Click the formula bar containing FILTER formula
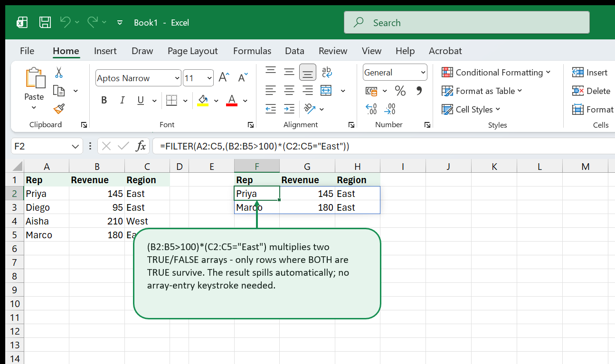The height and width of the screenshot is (364, 615). pos(384,146)
